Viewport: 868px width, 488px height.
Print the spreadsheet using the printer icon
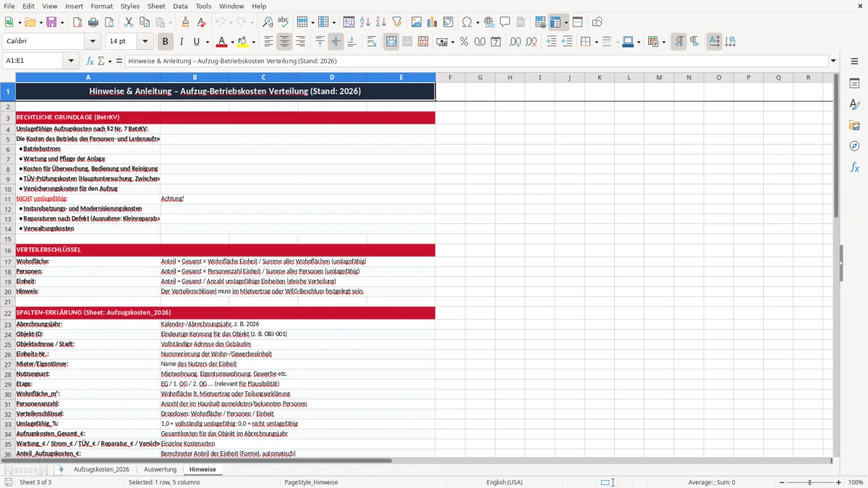[x=93, y=22]
